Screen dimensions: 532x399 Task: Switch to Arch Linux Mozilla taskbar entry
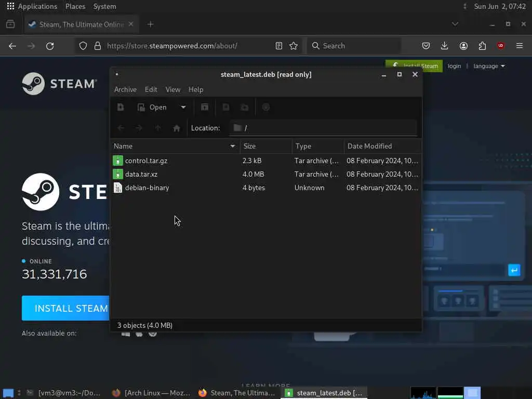coord(151,393)
